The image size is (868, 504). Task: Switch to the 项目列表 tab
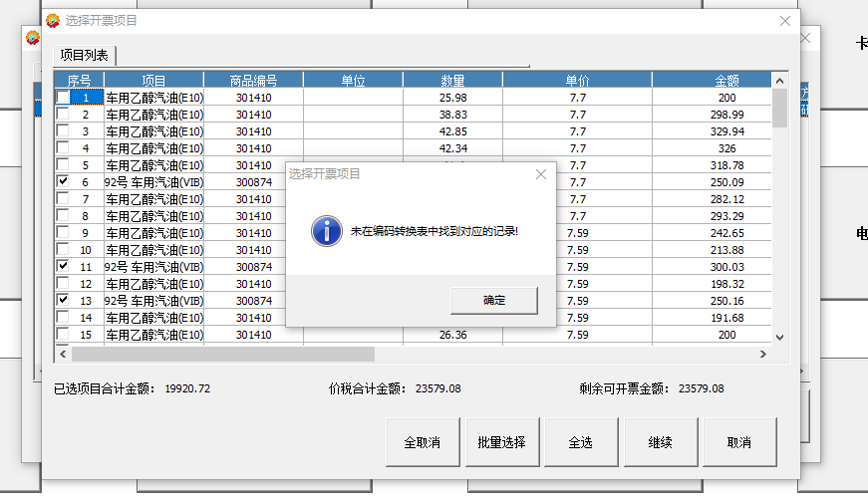(85, 56)
